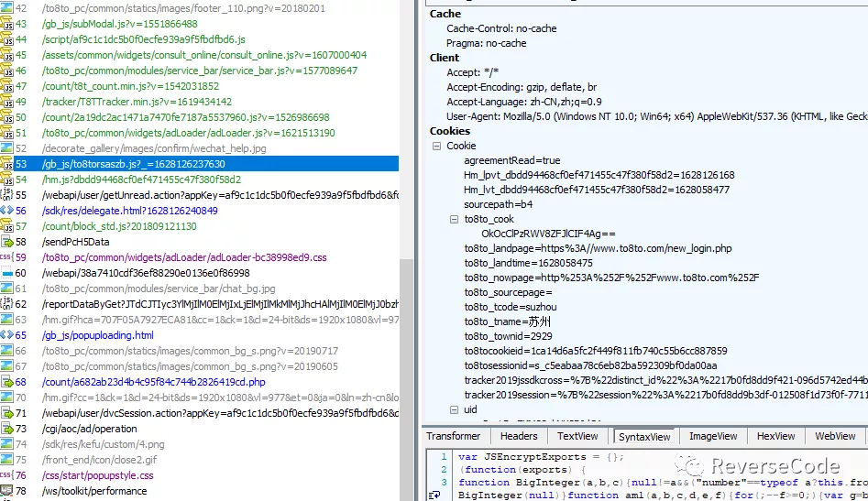This screenshot has height=501, width=868.
Task: Click the agreementRead=true cookie
Action: coord(512,160)
